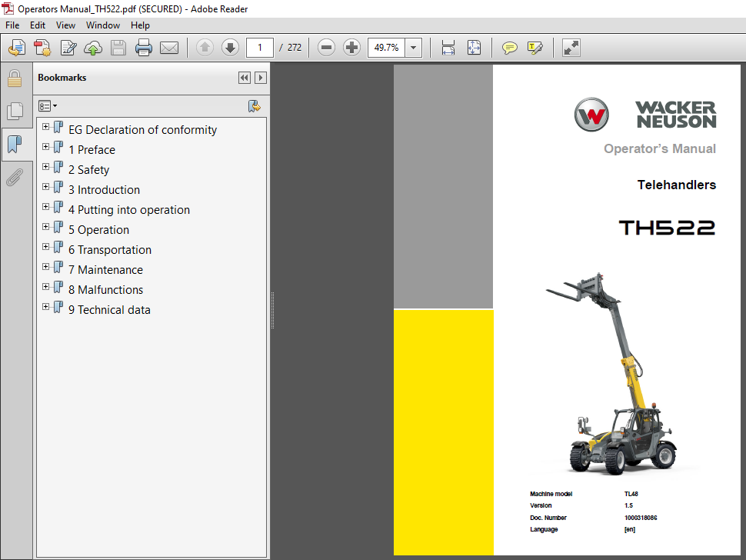Jump to 8 Malfunctions bookmark
Screen dimensions: 746x560
pos(105,290)
